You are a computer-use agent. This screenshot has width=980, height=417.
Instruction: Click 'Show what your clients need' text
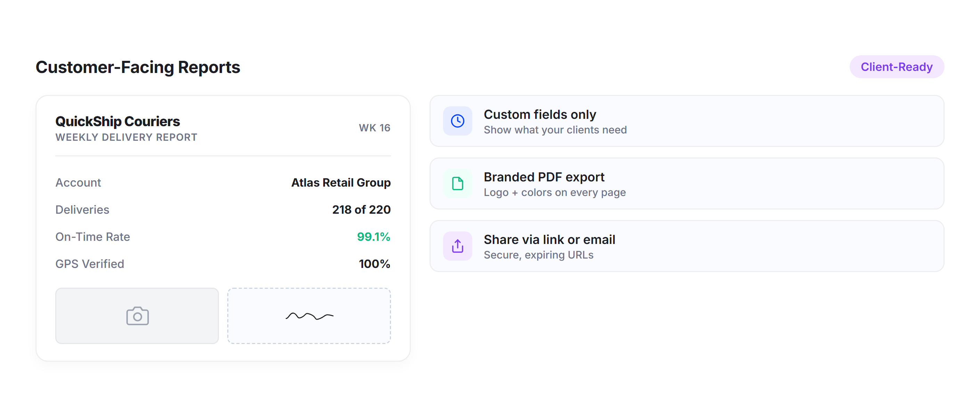click(x=555, y=130)
